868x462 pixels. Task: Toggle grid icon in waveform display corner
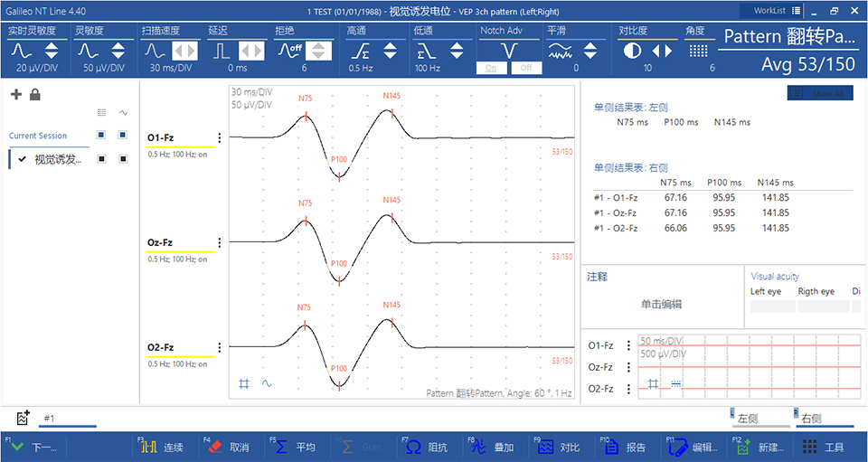(244, 383)
